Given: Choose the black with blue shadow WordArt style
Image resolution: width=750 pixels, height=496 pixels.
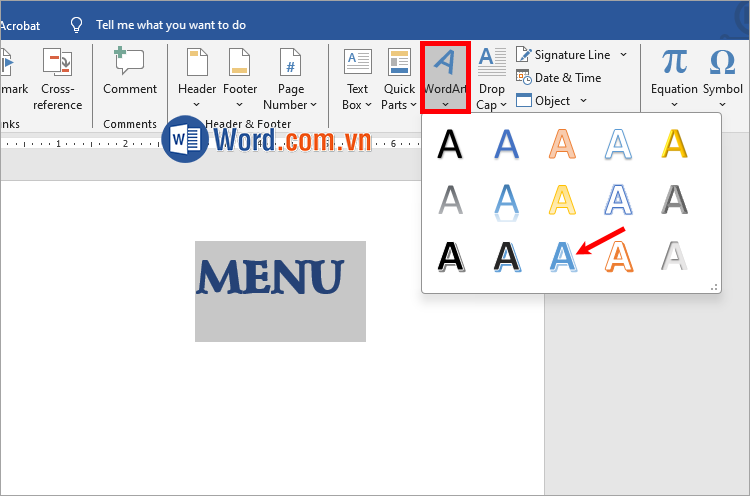Looking at the screenshot, I should [x=507, y=256].
